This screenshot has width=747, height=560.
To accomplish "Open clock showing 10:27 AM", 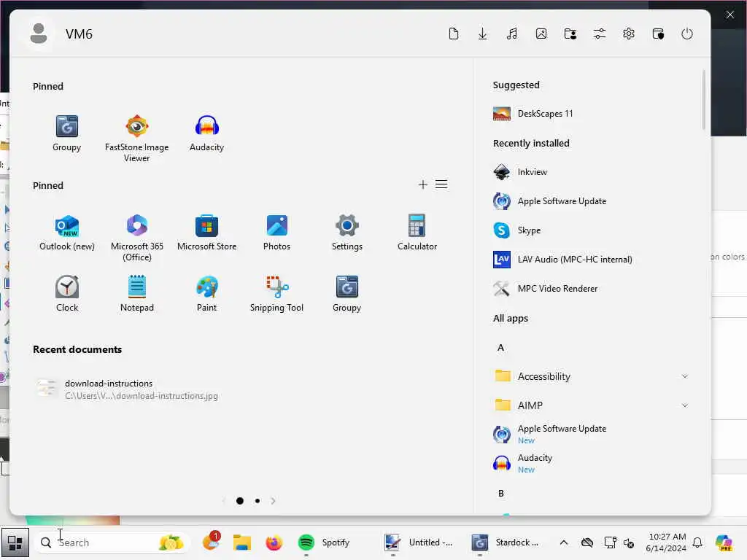I will tap(666, 542).
